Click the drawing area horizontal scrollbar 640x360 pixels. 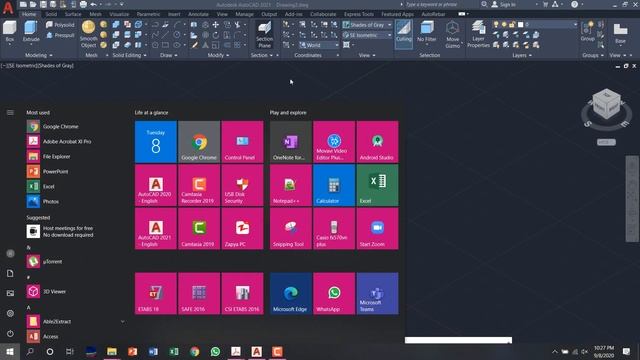coord(458,340)
